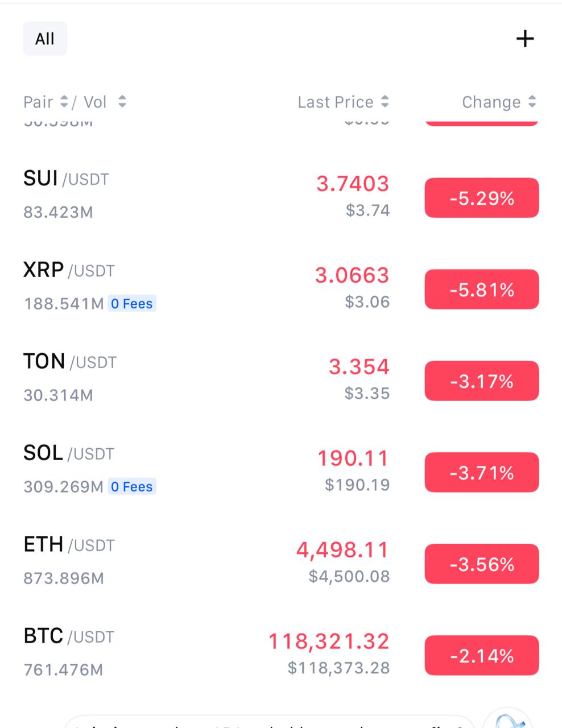Tap the plus icon to add pair
This screenshot has height=728, width=562.
pos(524,39)
